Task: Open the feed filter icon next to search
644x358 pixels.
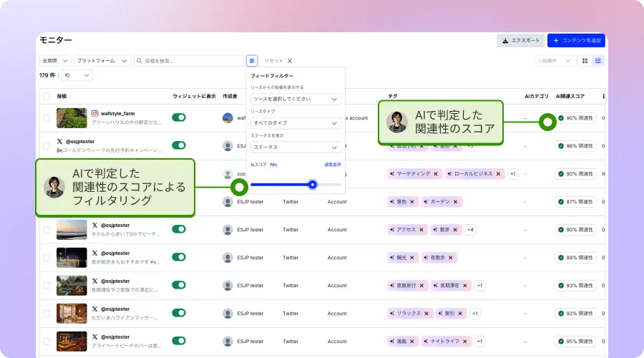Action: (x=252, y=61)
